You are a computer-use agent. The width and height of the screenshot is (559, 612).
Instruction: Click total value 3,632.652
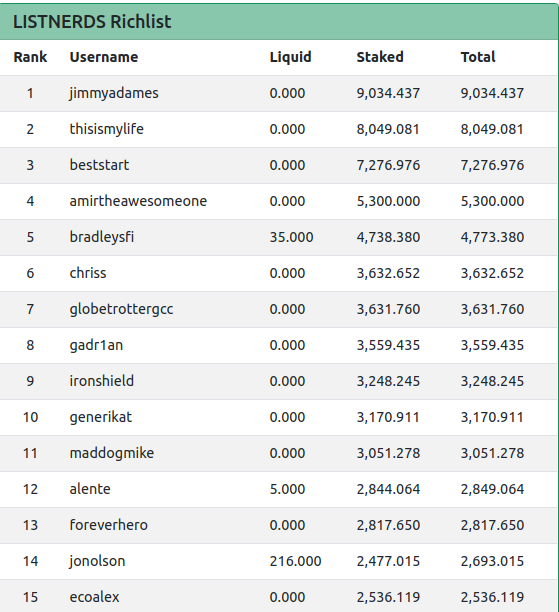tap(492, 273)
